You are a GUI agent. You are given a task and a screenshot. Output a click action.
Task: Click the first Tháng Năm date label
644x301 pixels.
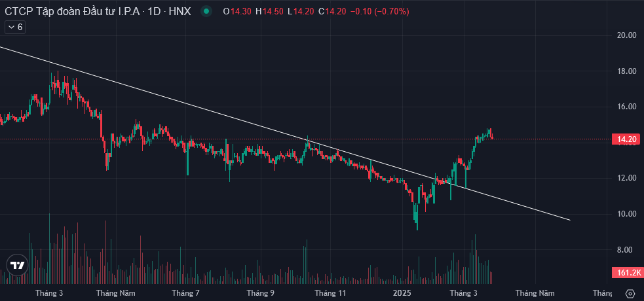(116, 293)
